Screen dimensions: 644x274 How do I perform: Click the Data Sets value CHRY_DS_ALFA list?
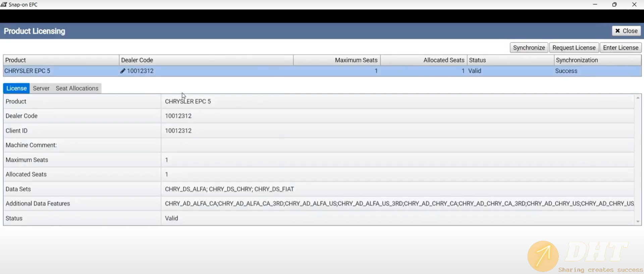(229, 189)
